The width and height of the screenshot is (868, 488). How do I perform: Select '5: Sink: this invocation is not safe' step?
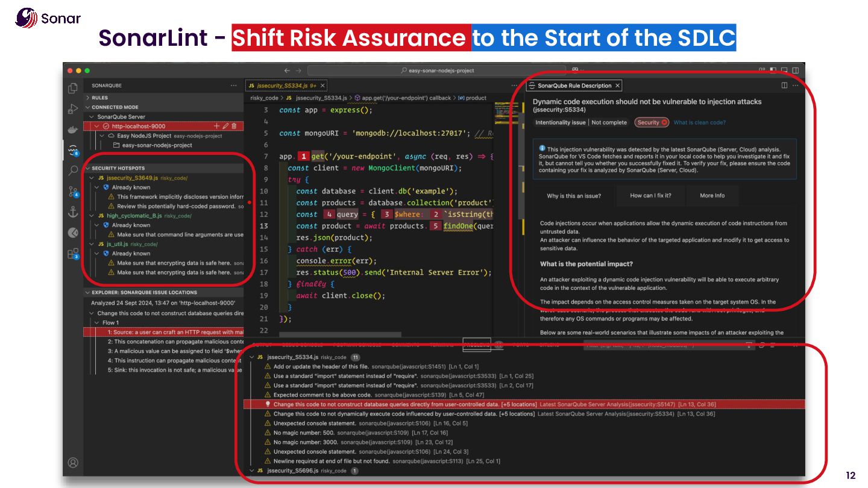point(164,370)
